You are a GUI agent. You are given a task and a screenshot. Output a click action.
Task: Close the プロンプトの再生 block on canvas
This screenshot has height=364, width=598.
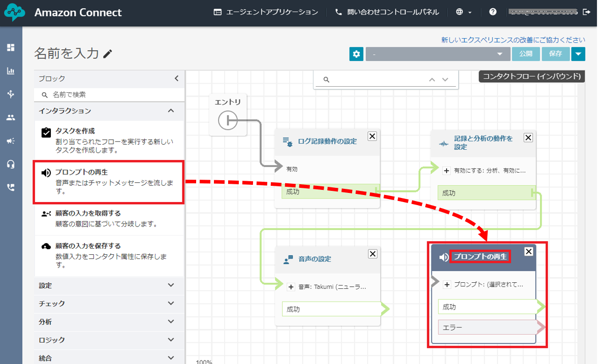(x=528, y=252)
